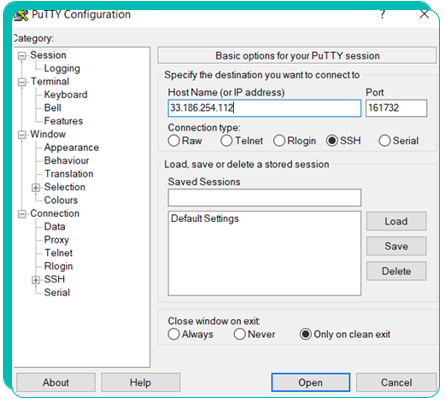Choose the Serial connection type radio
The width and height of the screenshot is (445, 401).
tap(384, 141)
